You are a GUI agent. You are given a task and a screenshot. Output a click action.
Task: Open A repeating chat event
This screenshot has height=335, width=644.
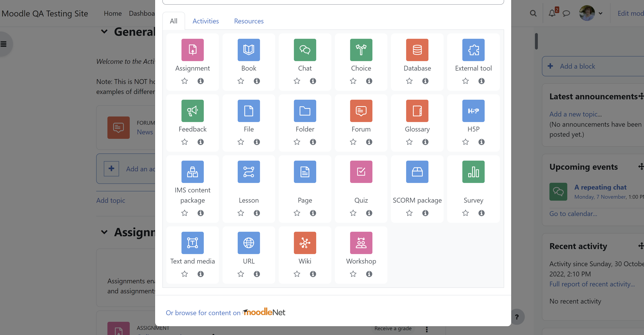600,187
